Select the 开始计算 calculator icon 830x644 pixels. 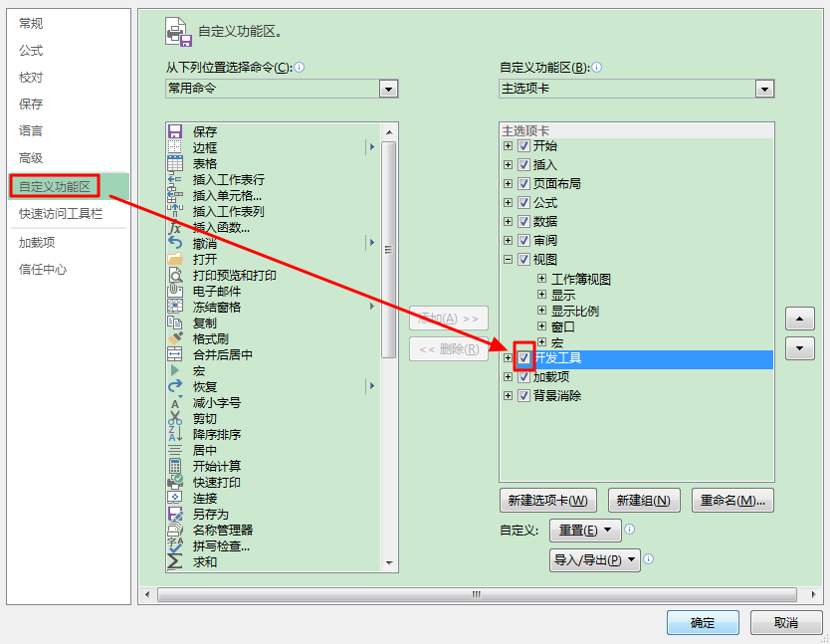[x=175, y=466]
